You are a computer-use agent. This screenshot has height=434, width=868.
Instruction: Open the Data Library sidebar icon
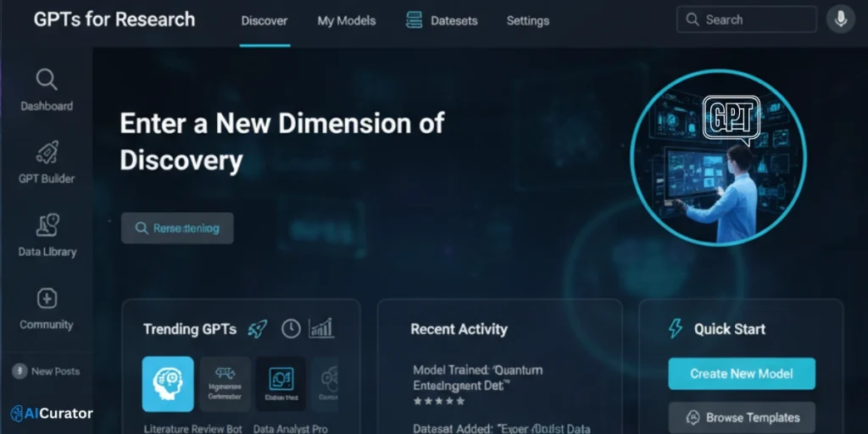coord(47,225)
